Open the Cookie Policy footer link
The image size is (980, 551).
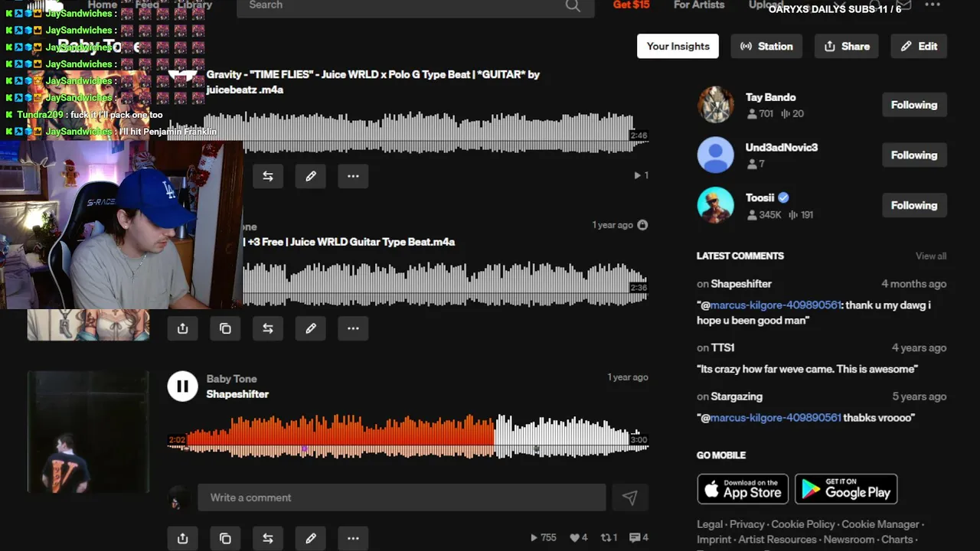point(803,524)
